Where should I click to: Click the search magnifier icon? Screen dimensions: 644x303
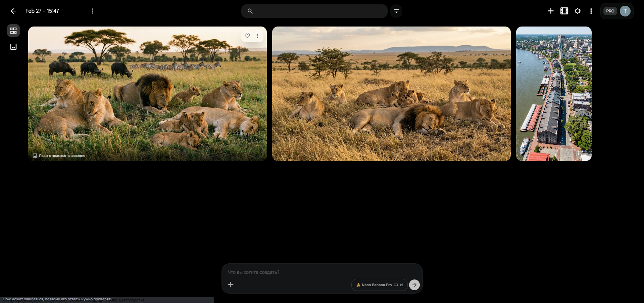[250, 11]
